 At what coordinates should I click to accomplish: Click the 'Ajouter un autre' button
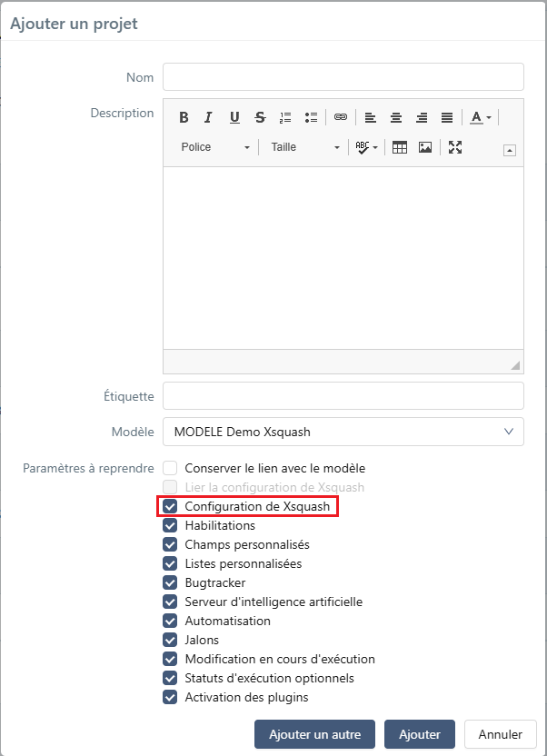point(314,734)
